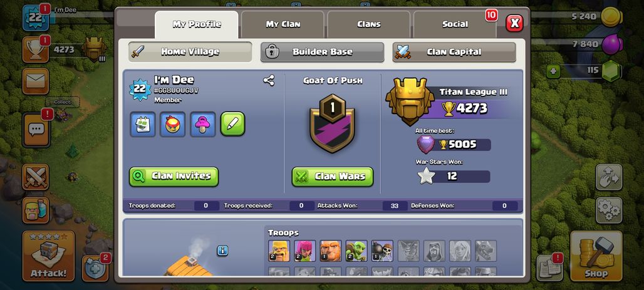
Task: Select the Home Village view
Action: [x=190, y=52]
